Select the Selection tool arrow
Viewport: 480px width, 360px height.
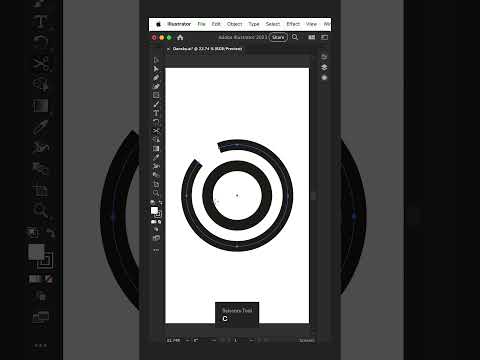coord(156,60)
